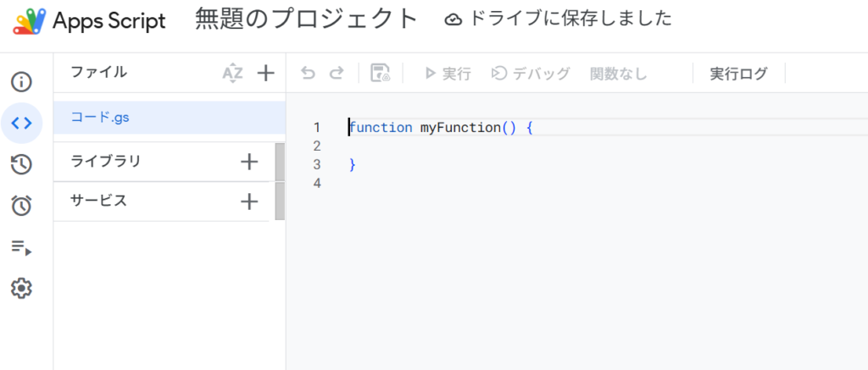Click the redo arrow in toolbar
This screenshot has height=370, width=868.
[337, 74]
